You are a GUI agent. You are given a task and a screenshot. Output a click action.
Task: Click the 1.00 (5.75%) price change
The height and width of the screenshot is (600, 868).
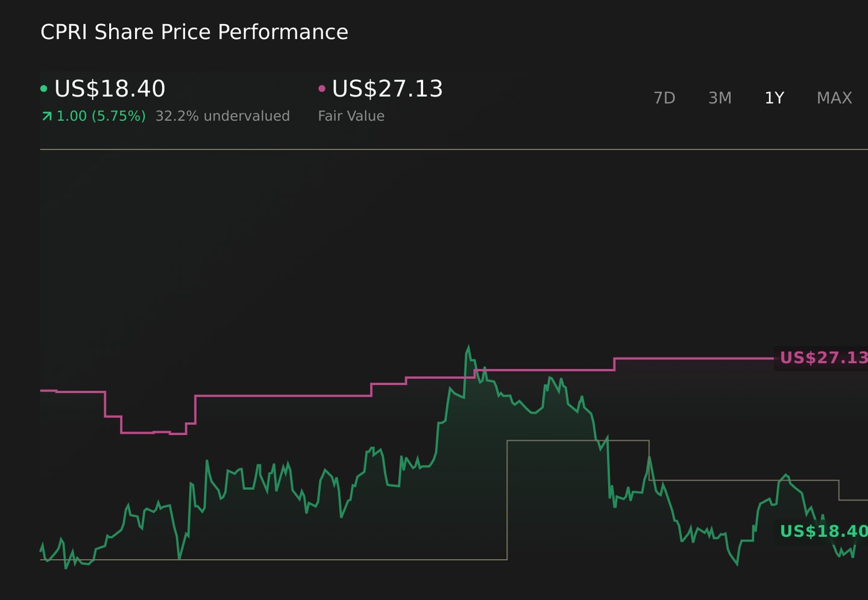101,116
